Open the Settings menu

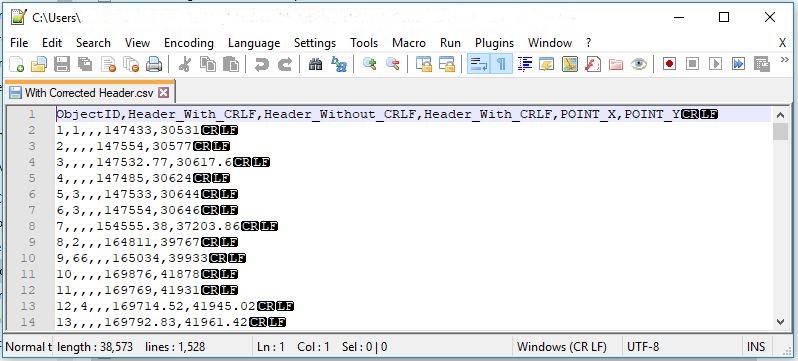[x=315, y=43]
